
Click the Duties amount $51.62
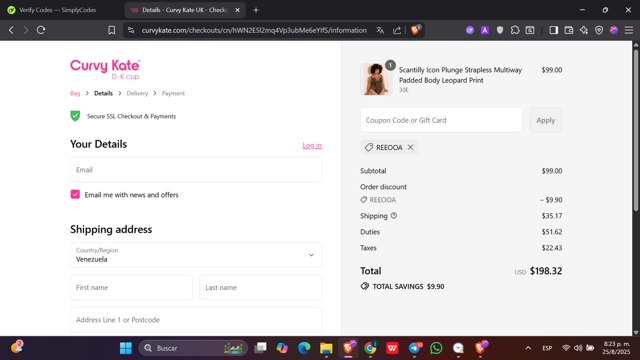click(552, 232)
